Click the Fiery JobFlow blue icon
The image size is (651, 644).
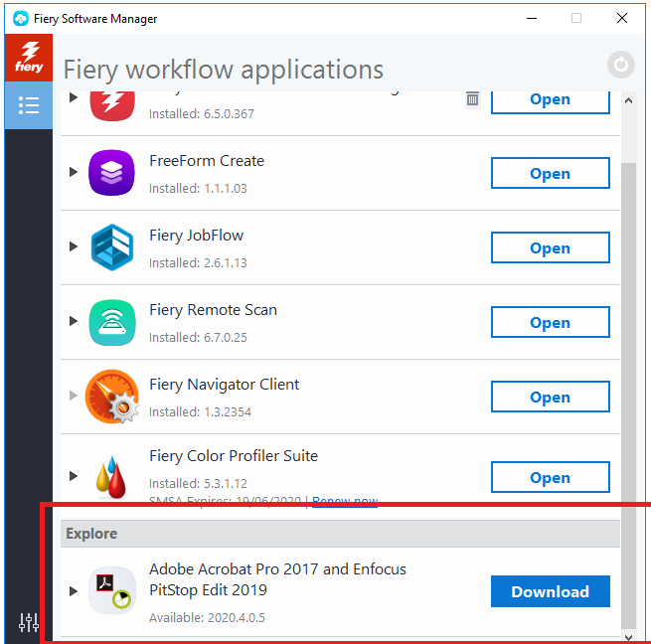[x=110, y=247]
